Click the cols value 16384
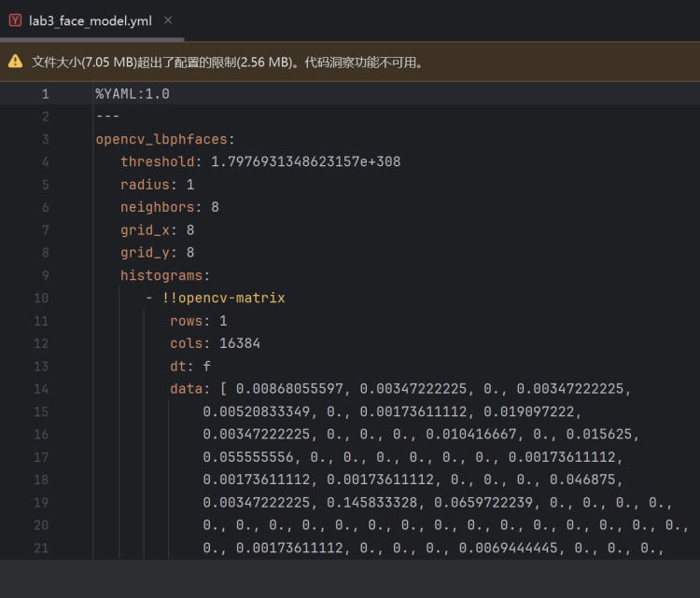This screenshot has width=700, height=598. [x=240, y=343]
